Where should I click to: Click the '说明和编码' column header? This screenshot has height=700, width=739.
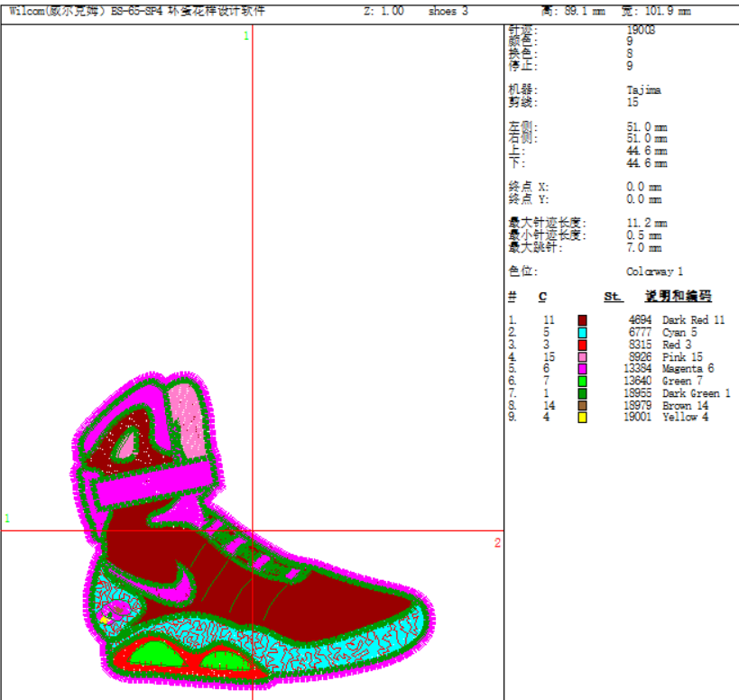pyautogui.click(x=678, y=296)
